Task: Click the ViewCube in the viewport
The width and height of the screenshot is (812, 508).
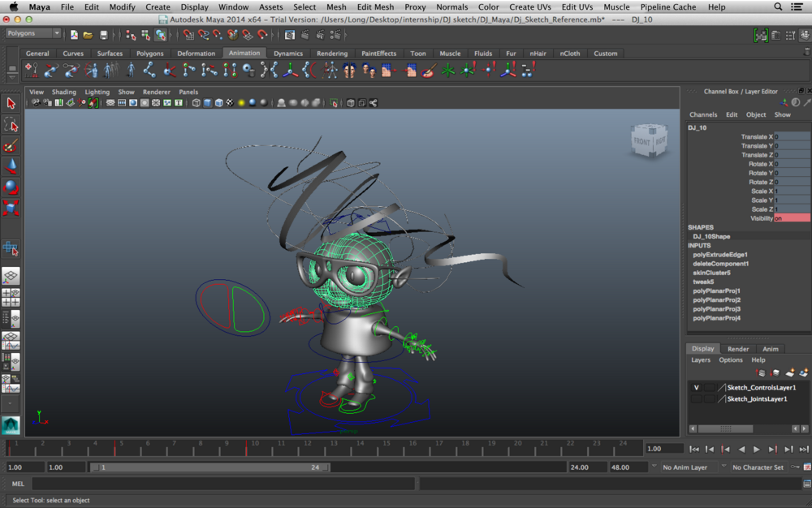Action: [649, 142]
